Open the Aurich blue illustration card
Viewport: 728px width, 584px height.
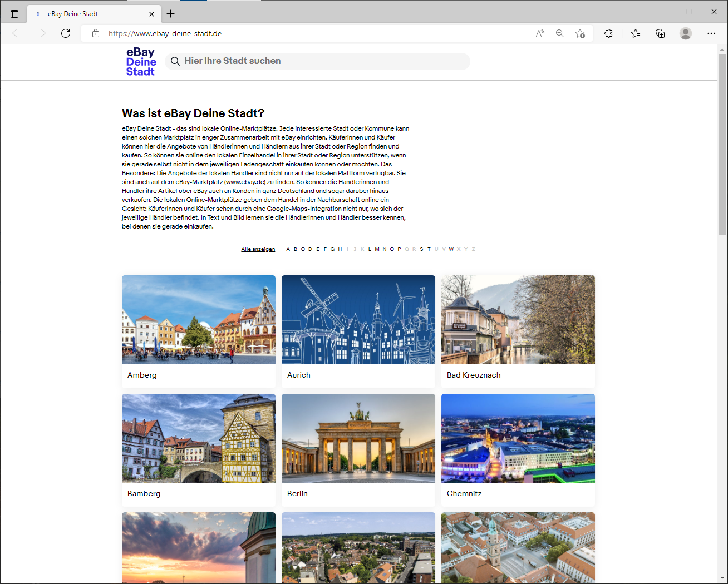pyautogui.click(x=358, y=320)
